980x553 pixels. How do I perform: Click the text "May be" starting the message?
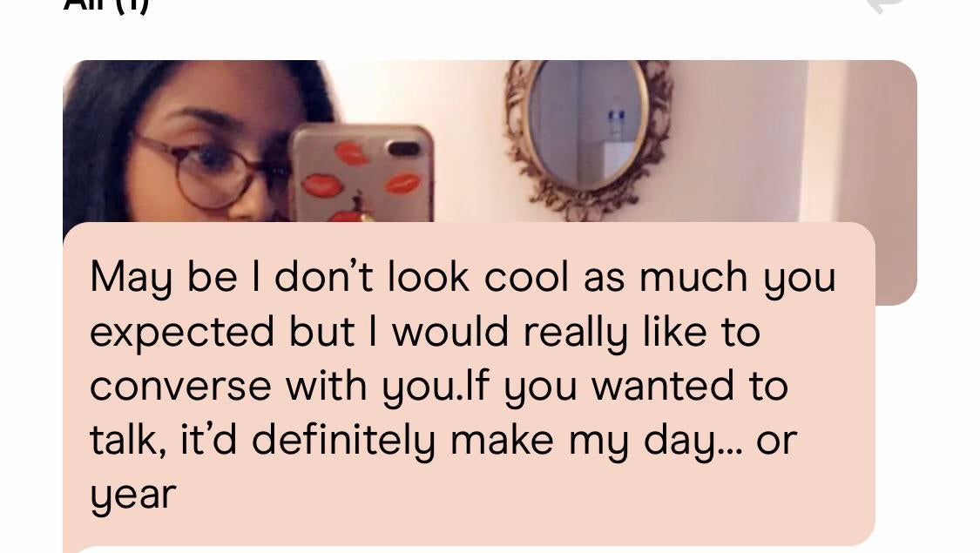click(163, 278)
